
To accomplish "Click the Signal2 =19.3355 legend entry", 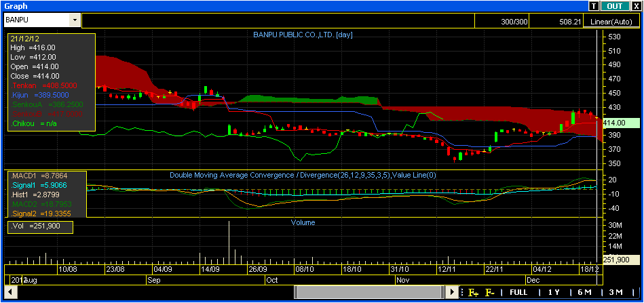I will pyautogui.click(x=41, y=214).
